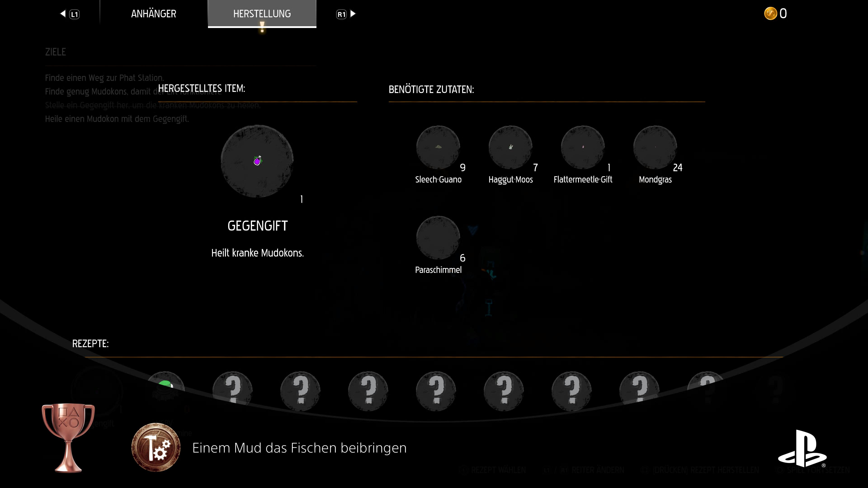Click the trophy title 'Einem Mud das Fischen beibringen'
This screenshot has height=488, width=868.
click(299, 448)
